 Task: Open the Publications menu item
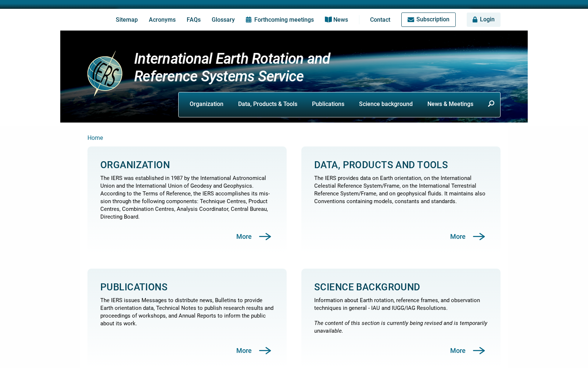tap(328, 104)
